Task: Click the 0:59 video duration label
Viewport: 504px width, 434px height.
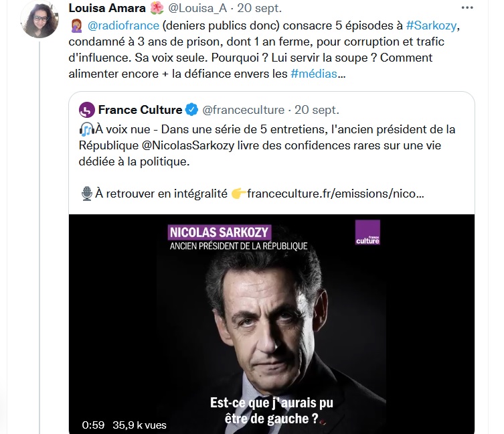Action: coord(94,425)
